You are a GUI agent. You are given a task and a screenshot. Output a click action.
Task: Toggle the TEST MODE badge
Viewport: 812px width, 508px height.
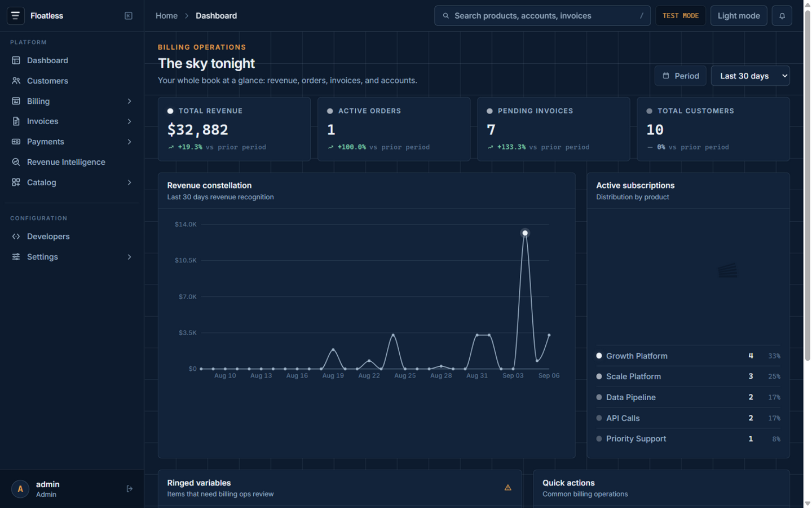681,16
